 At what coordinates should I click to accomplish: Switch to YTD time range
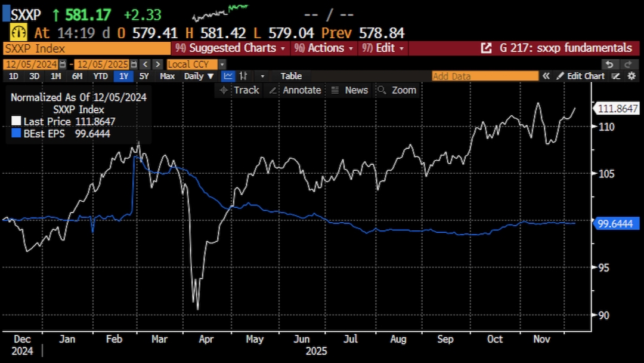click(101, 76)
